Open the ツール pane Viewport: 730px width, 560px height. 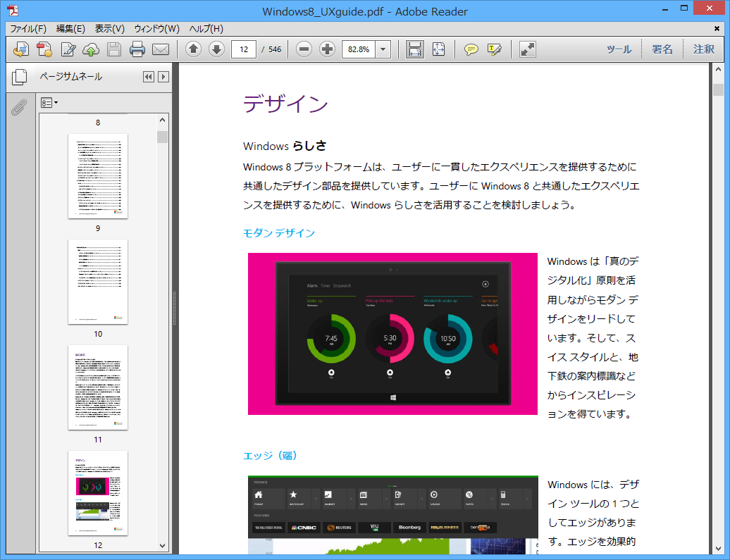coord(618,49)
